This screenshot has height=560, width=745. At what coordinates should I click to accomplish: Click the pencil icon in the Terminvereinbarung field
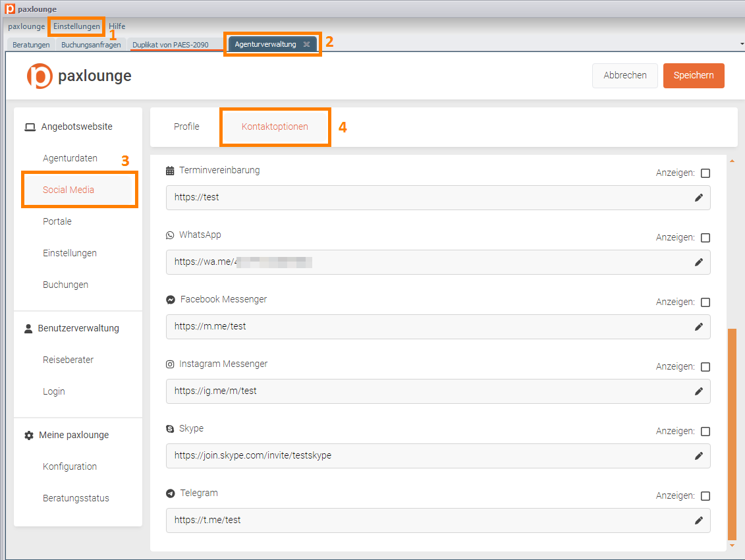click(x=698, y=197)
